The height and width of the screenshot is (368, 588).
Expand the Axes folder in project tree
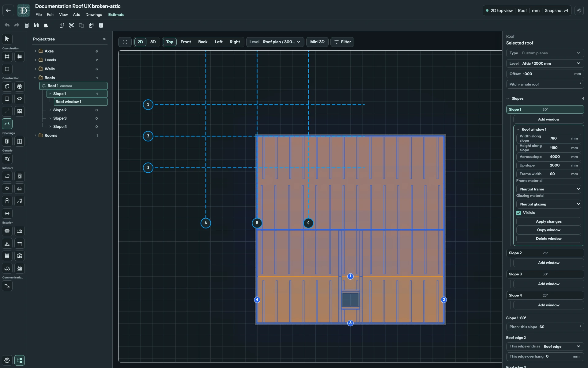click(x=36, y=51)
